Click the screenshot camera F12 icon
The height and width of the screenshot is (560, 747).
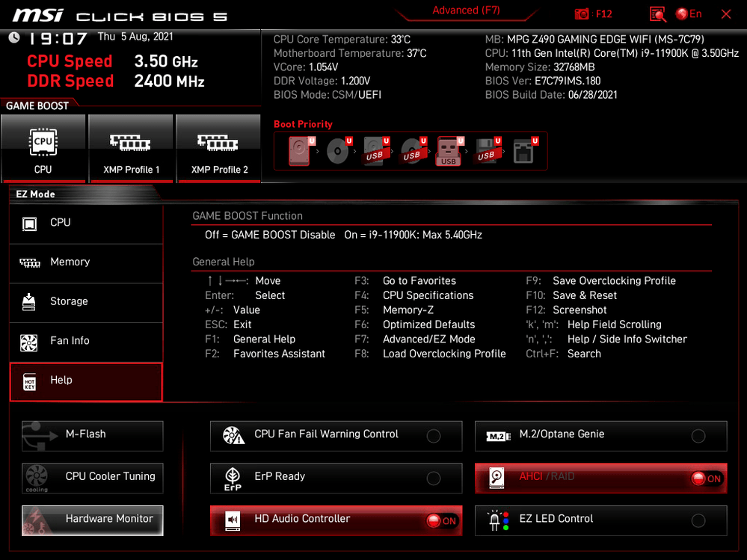pos(582,14)
